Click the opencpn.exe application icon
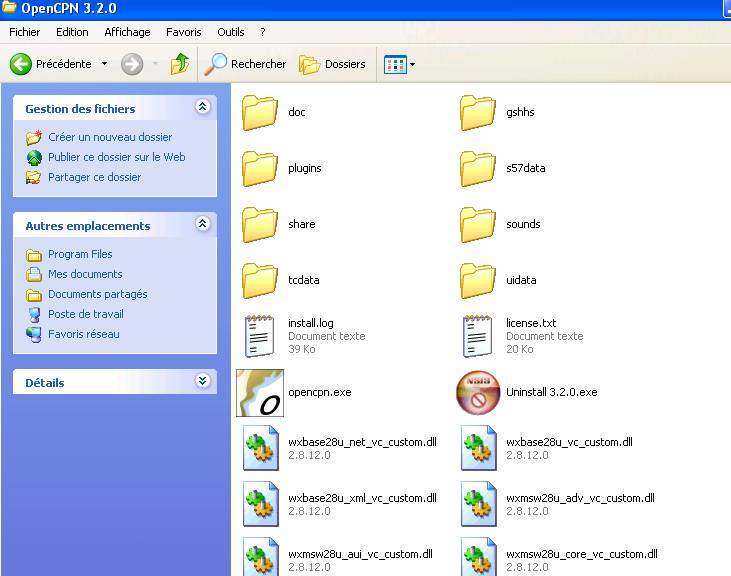731x576 pixels. [x=260, y=393]
